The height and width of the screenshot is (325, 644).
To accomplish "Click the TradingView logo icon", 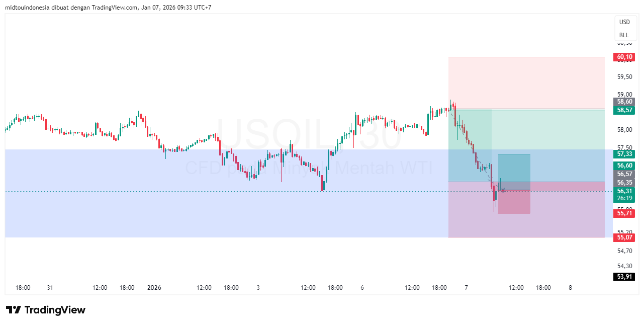I will 13,310.
